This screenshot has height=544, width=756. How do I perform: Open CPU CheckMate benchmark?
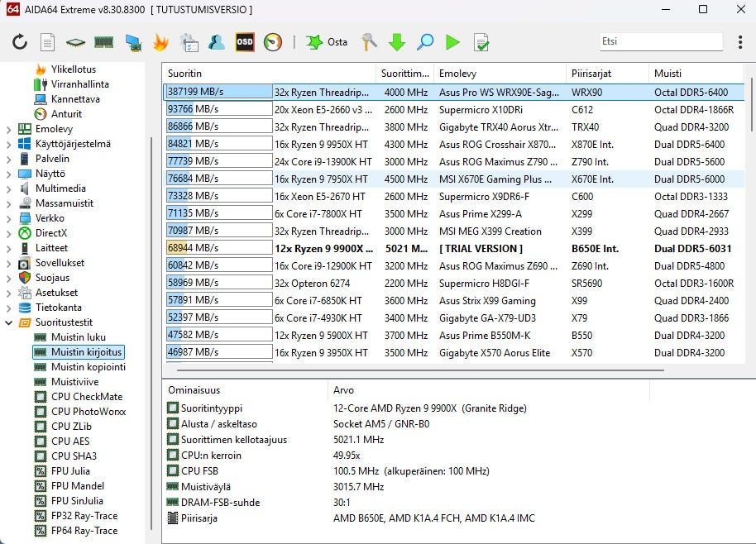87,397
